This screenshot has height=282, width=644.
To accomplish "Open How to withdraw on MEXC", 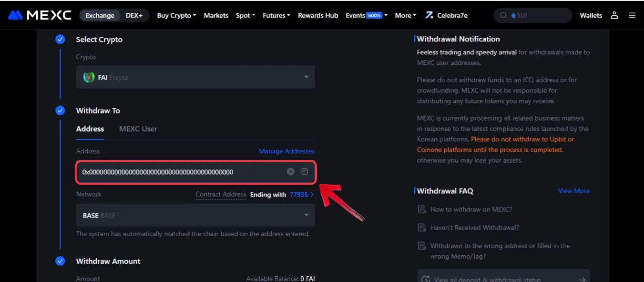I will (471, 209).
